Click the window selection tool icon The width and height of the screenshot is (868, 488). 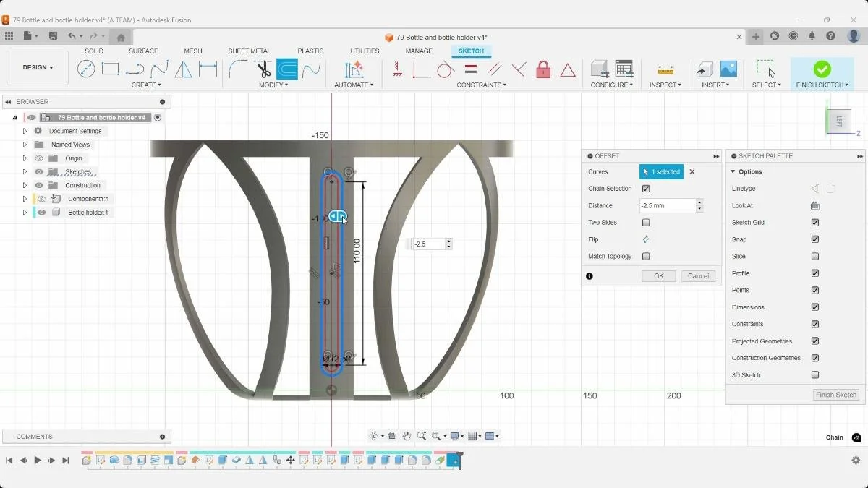coord(766,69)
